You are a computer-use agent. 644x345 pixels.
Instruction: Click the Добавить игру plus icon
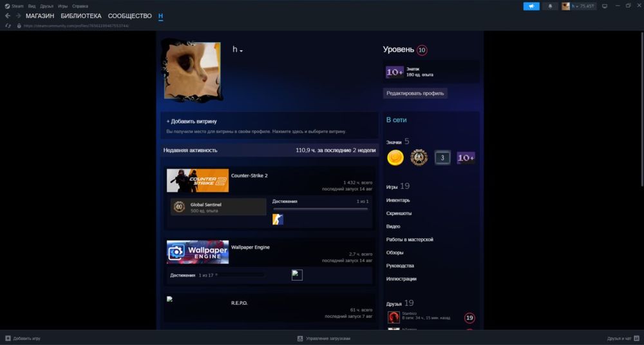(8, 339)
